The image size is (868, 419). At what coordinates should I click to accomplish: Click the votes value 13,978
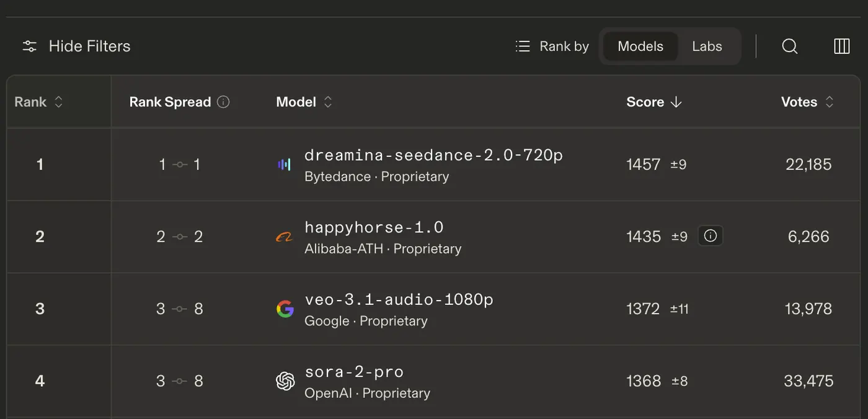(x=808, y=309)
